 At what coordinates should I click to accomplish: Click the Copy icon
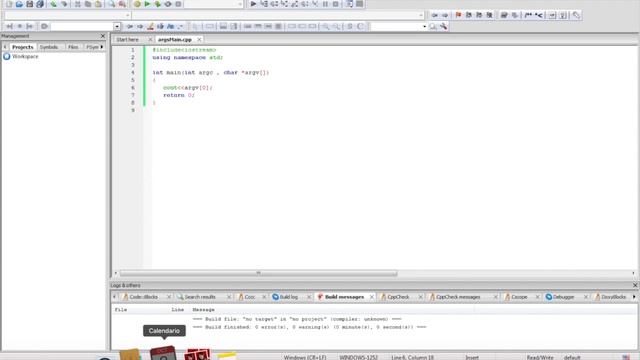pos(88,4)
